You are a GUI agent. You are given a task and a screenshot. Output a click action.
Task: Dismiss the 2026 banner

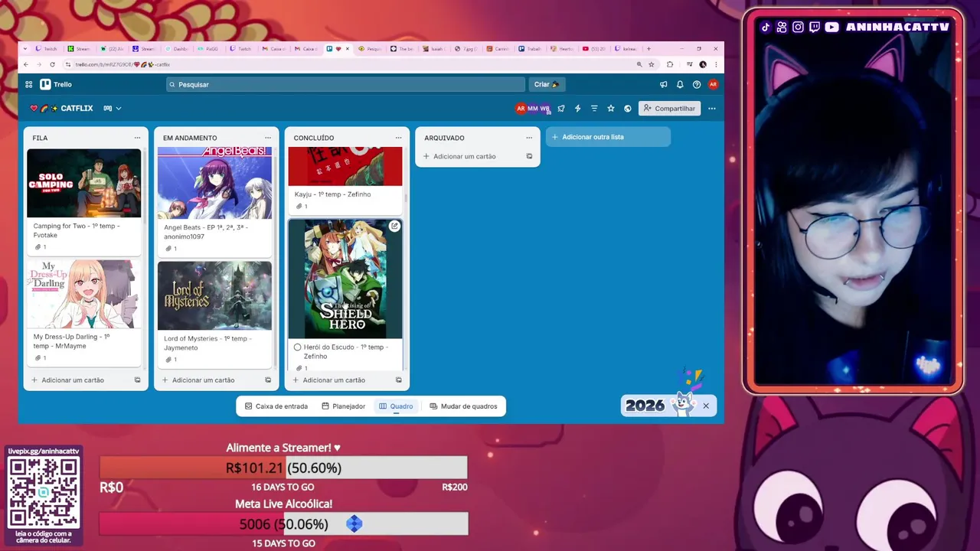706,406
